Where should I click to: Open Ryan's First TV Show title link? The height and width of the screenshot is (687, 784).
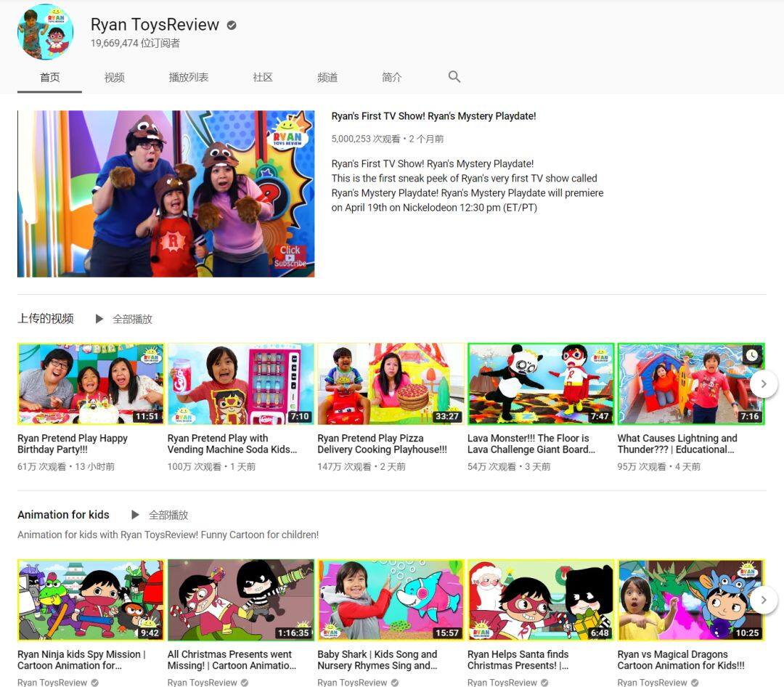433,116
